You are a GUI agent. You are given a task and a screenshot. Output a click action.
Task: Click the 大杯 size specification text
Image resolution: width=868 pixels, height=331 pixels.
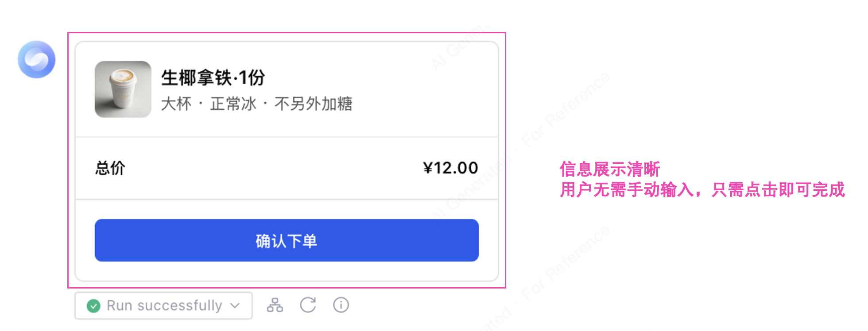tap(176, 104)
